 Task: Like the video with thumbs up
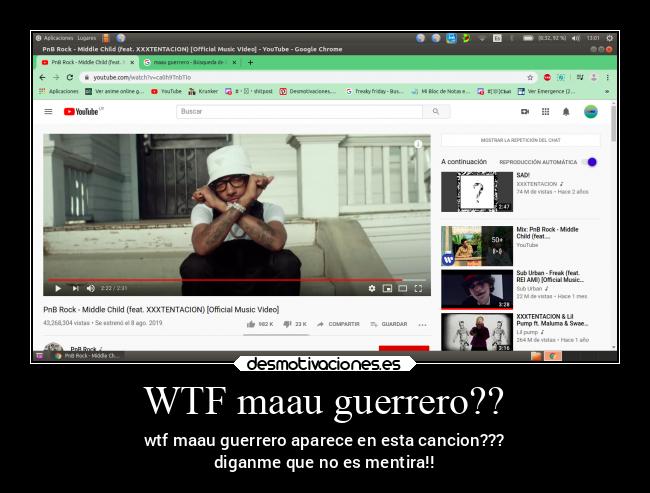(x=260, y=324)
